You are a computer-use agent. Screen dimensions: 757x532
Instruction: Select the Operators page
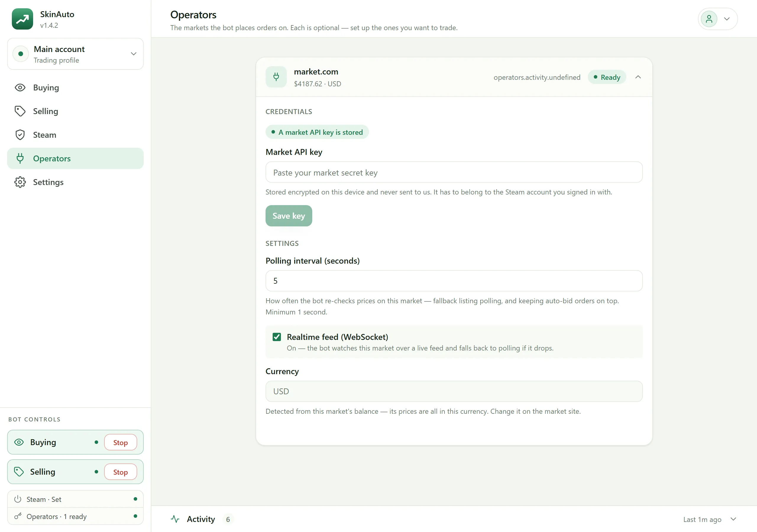click(x=75, y=158)
